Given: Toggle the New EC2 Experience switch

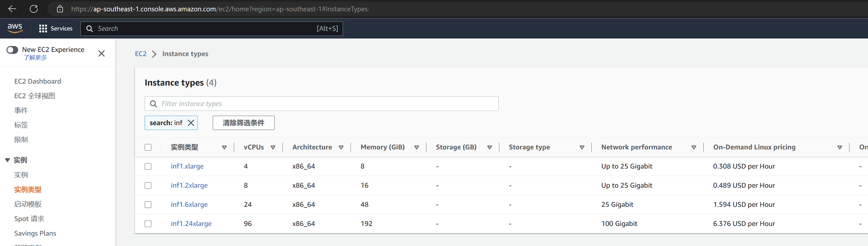Looking at the screenshot, I should [x=12, y=50].
